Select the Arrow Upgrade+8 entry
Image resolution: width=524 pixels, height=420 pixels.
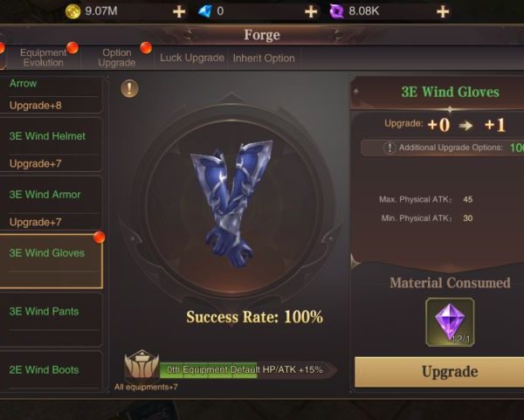tap(52, 95)
